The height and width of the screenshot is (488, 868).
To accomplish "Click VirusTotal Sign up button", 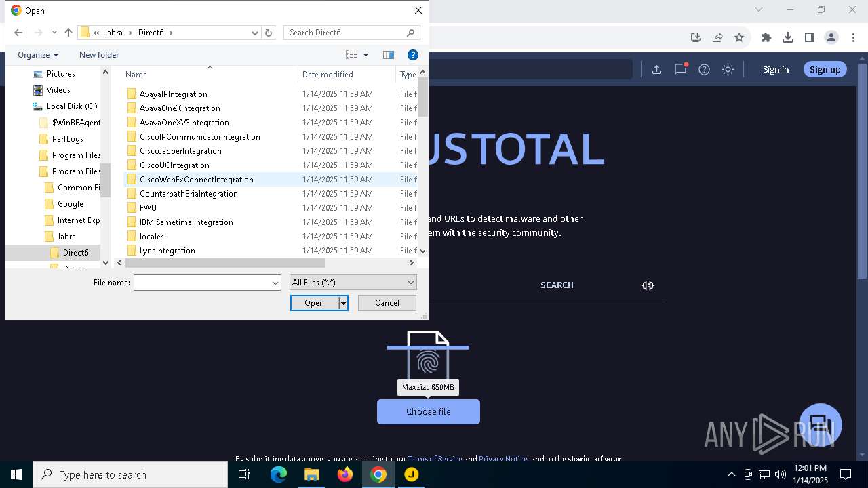I will point(825,69).
